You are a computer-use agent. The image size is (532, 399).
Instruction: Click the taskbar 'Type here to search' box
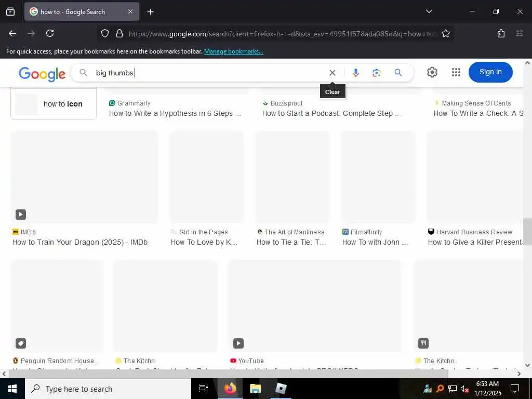[108, 389]
